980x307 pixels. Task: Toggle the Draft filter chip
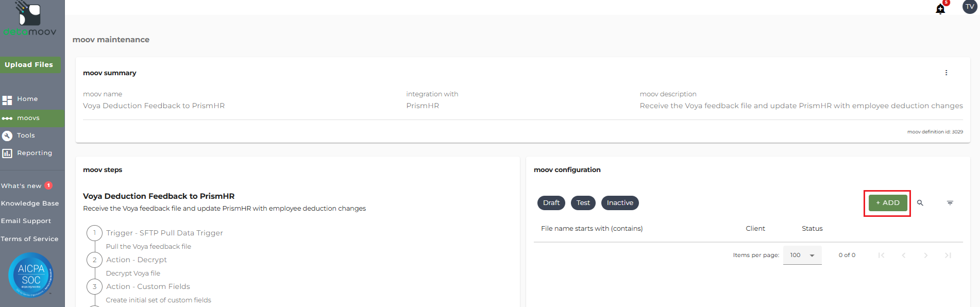551,203
